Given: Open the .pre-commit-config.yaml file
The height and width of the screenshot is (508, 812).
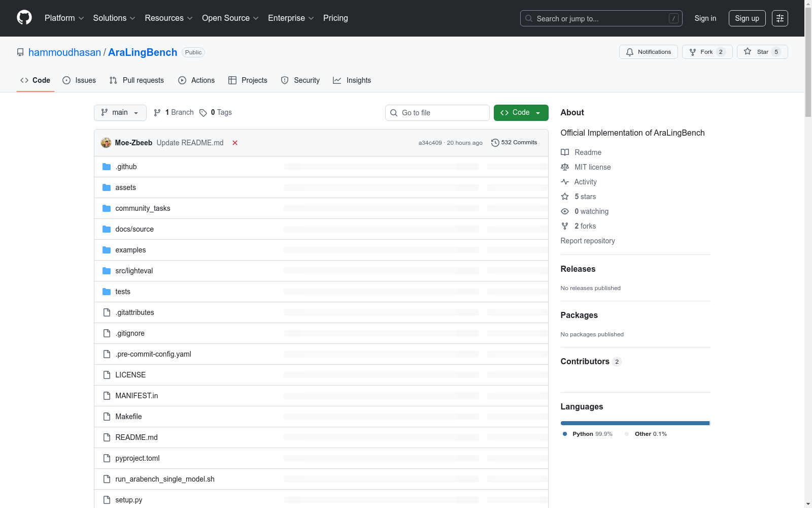Looking at the screenshot, I should pos(153,354).
